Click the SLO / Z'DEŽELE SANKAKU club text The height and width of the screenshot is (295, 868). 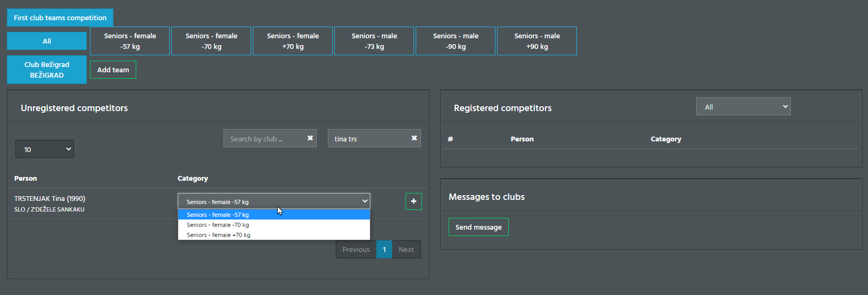[49, 209]
